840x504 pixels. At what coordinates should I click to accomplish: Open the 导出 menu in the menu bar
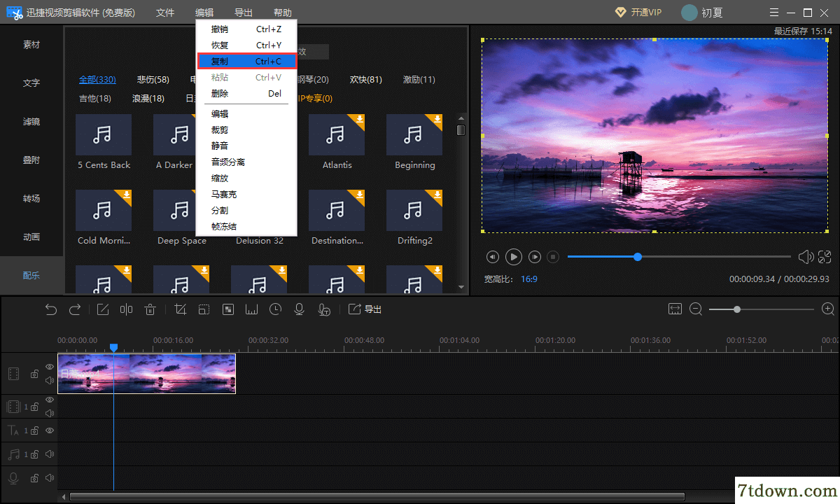(x=244, y=13)
